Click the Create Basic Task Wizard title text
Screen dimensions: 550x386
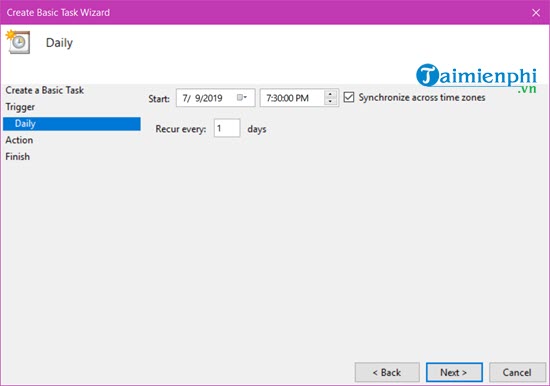point(58,13)
